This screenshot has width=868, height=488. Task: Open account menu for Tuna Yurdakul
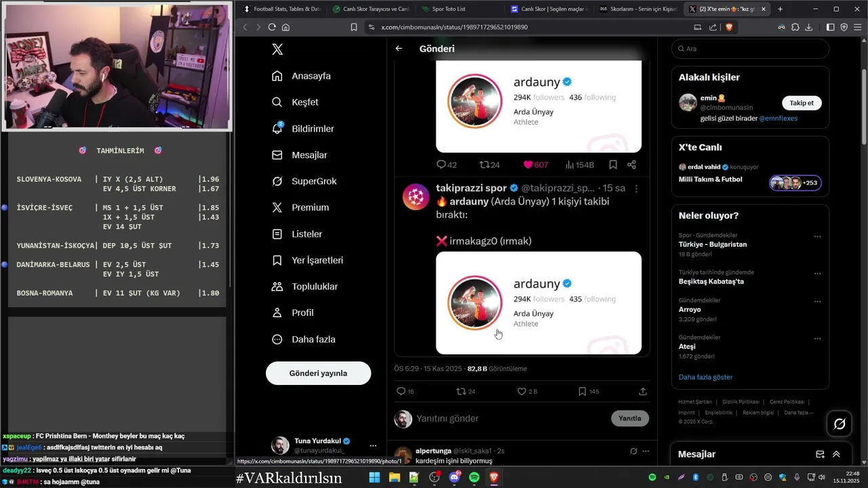[x=373, y=446]
